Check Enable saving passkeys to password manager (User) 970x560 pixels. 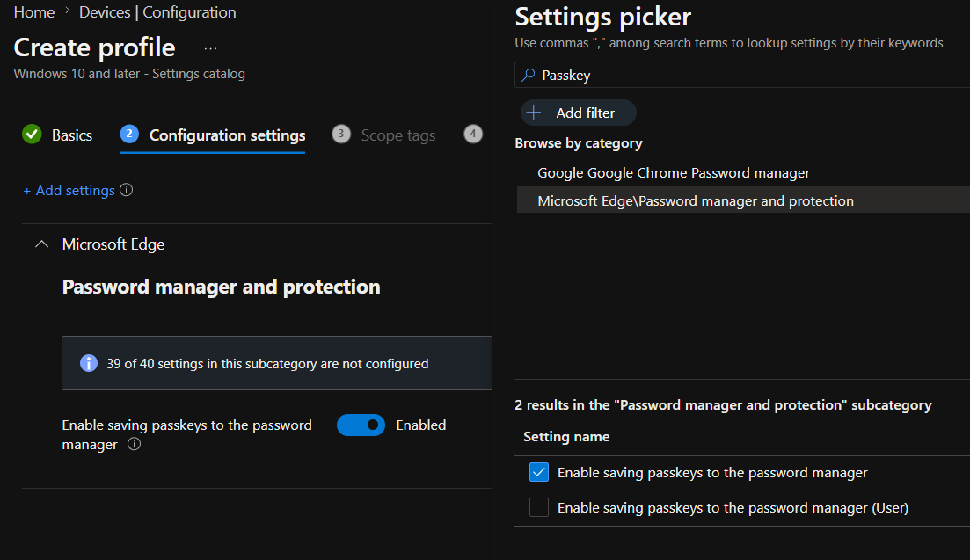pos(539,507)
